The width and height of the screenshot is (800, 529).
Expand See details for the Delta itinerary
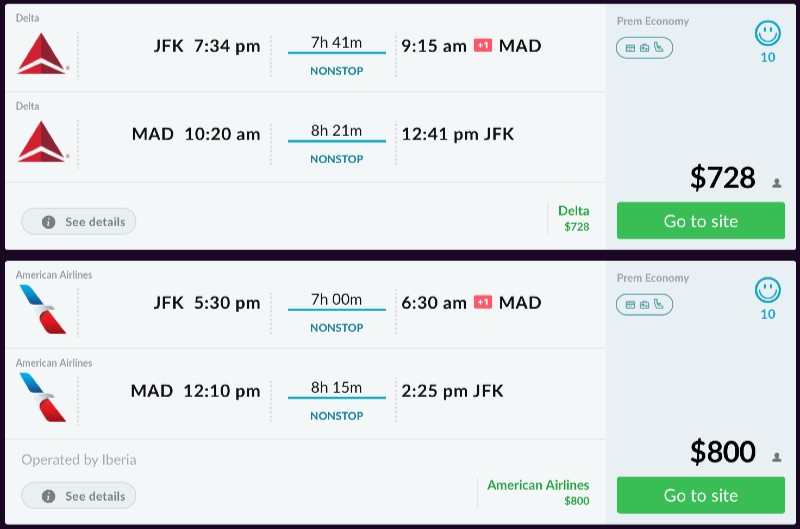(x=79, y=221)
